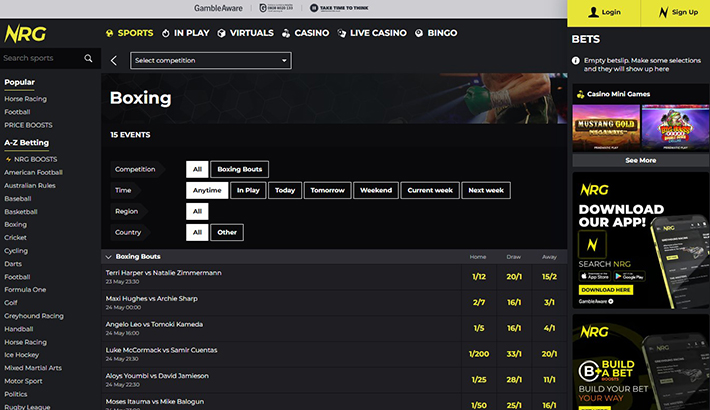Switch to Bingo section
This screenshot has height=410, width=710.
[436, 33]
